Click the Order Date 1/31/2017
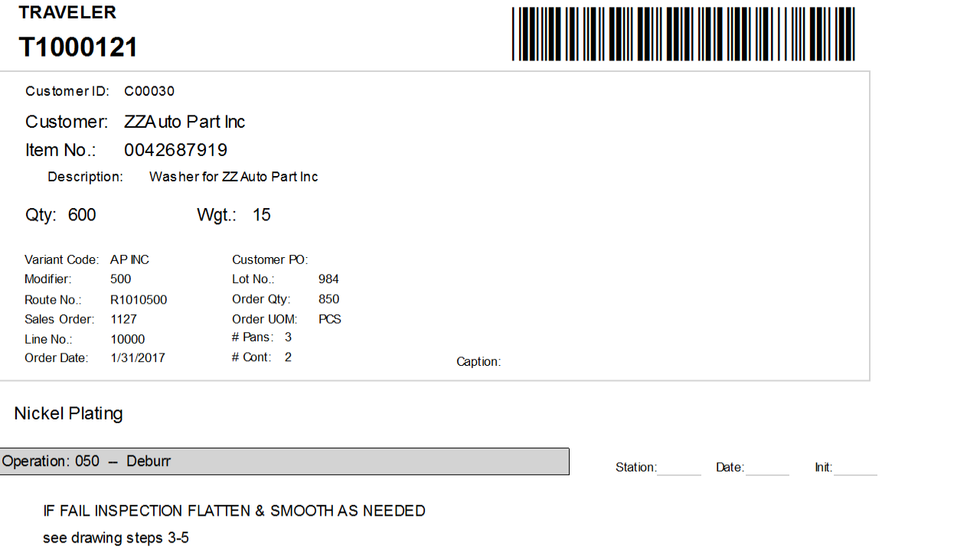980x551 pixels. (x=138, y=357)
